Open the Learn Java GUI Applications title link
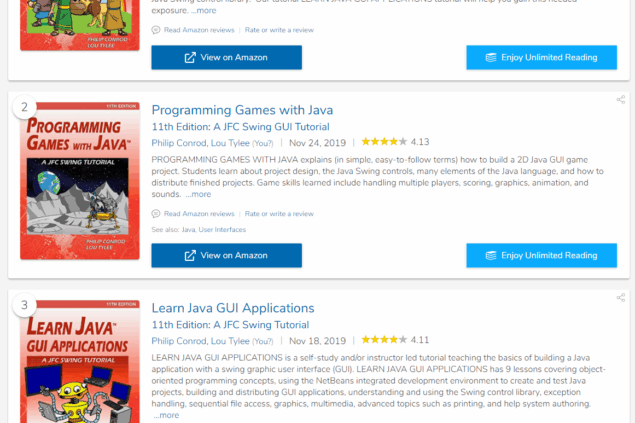This screenshot has height=423, width=635. (233, 308)
